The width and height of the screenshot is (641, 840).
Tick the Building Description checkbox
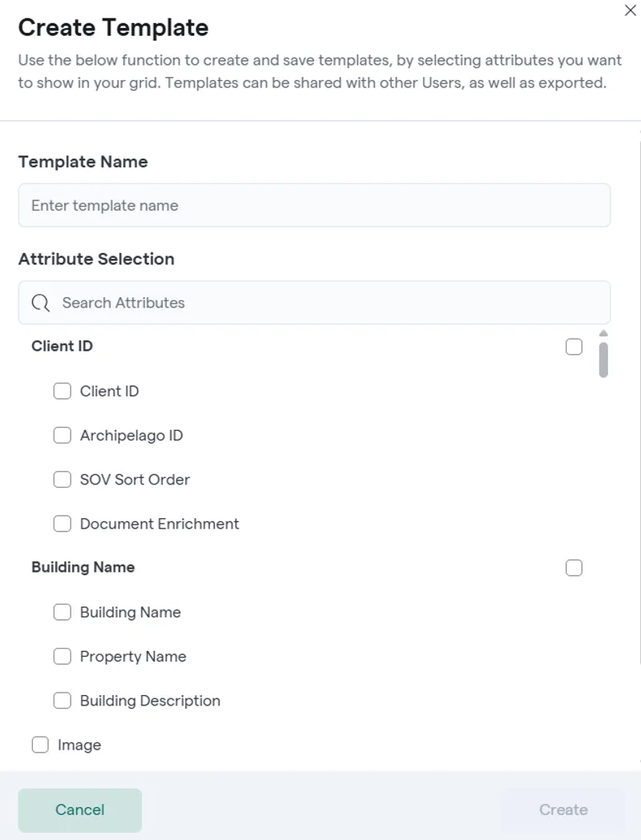pyautogui.click(x=62, y=701)
